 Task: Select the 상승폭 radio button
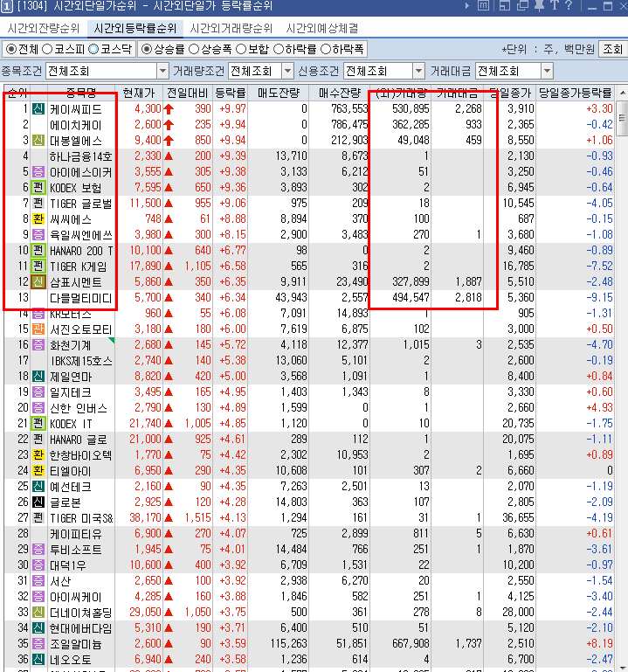tap(194, 49)
